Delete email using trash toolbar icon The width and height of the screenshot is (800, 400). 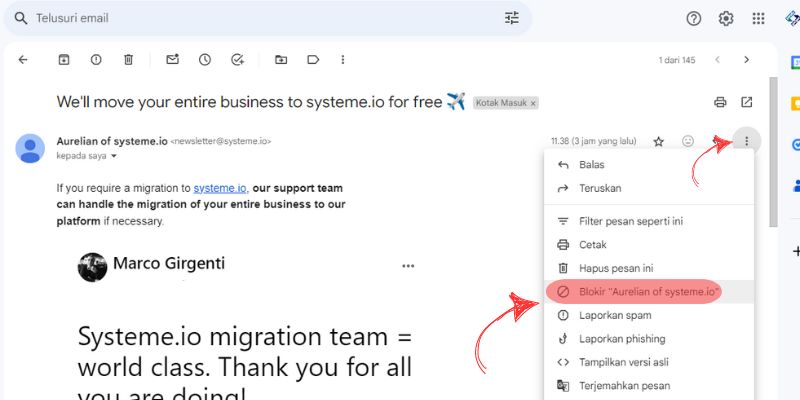click(128, 60)
